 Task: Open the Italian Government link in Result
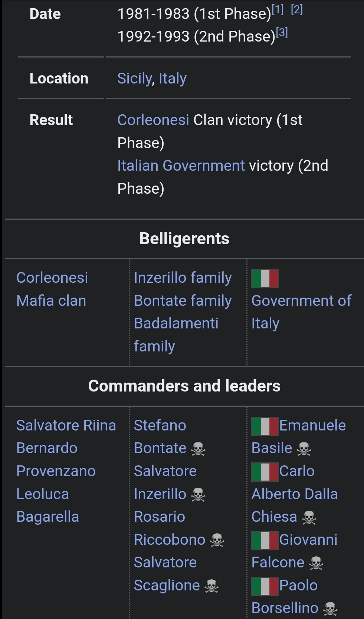click(x=181, y=166)
